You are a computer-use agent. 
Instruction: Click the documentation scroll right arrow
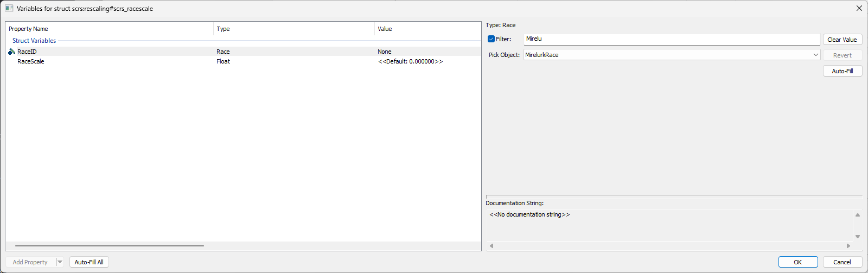coord(848,246)
